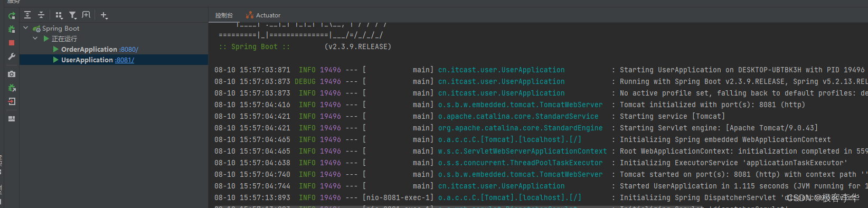Collapse the Spring Boot tree node
The width and height of the screenshot is (868, 208).
click(25, 28)
